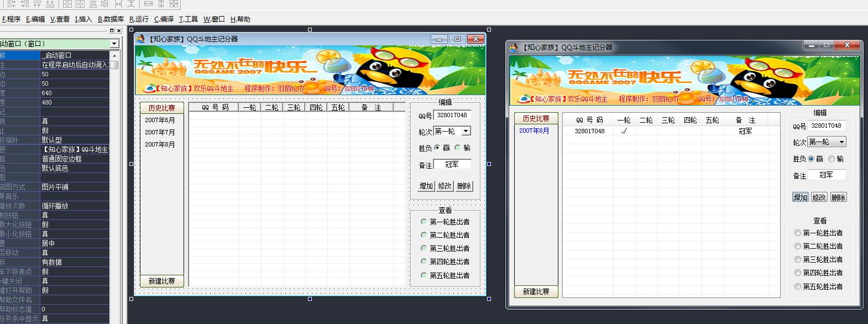Screen dimensions: 868x324
Task: Click the align top edges toolbar icon
Action: tap(37, 3)
